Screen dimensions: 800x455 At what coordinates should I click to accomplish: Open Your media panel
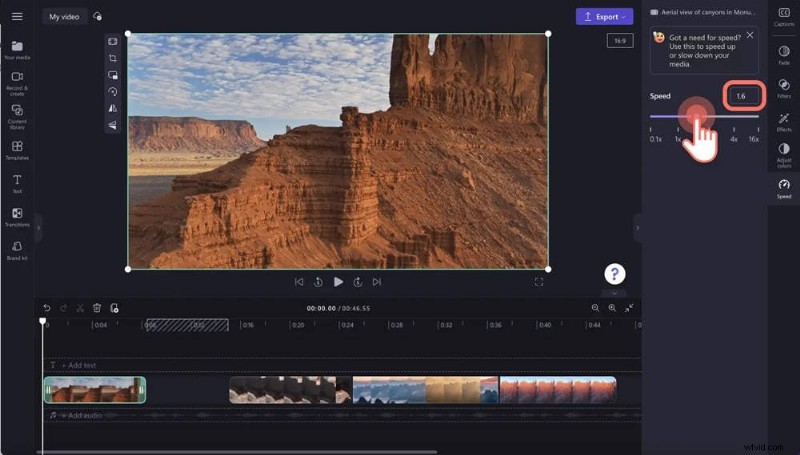click(x=17, y=50)
